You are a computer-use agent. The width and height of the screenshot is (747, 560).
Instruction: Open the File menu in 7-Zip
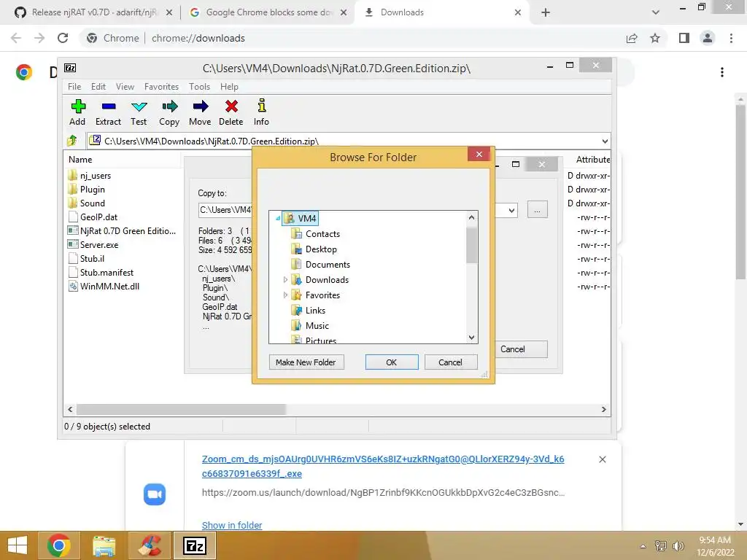(x=74, y=87)
